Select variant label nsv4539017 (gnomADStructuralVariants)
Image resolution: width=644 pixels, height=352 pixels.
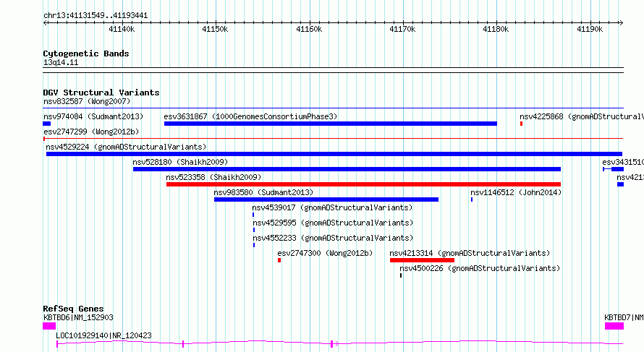click(x=332, y=207)
